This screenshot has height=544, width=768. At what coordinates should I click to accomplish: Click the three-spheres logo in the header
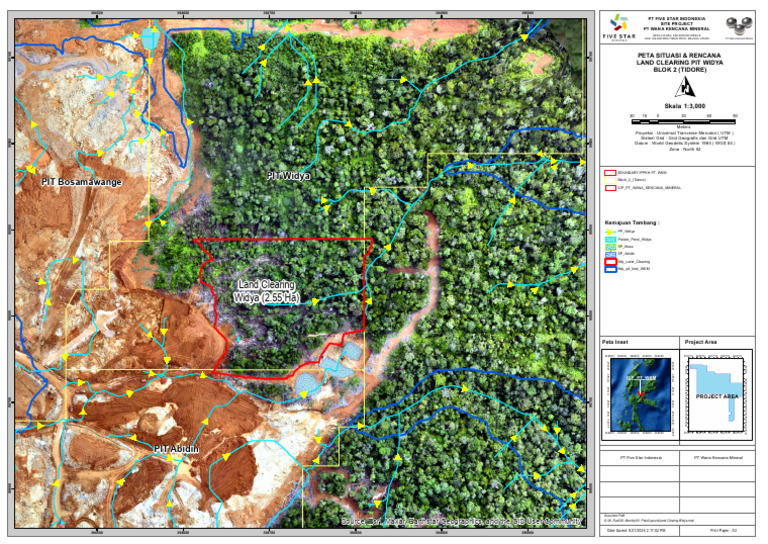tap(739, 25)
